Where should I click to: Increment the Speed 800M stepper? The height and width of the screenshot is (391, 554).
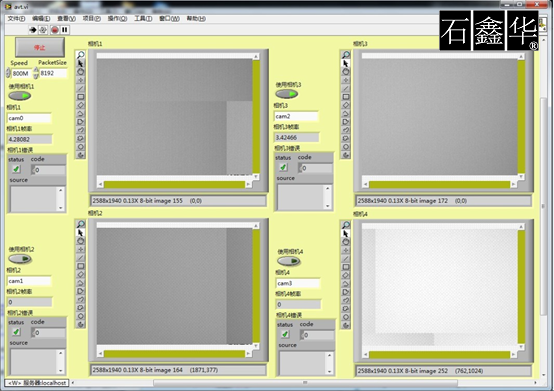tap(8, 70)
